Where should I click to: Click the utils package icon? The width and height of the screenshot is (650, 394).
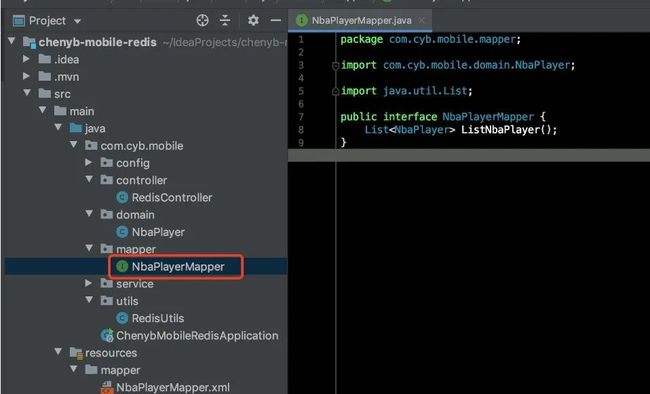coord(107,301)
